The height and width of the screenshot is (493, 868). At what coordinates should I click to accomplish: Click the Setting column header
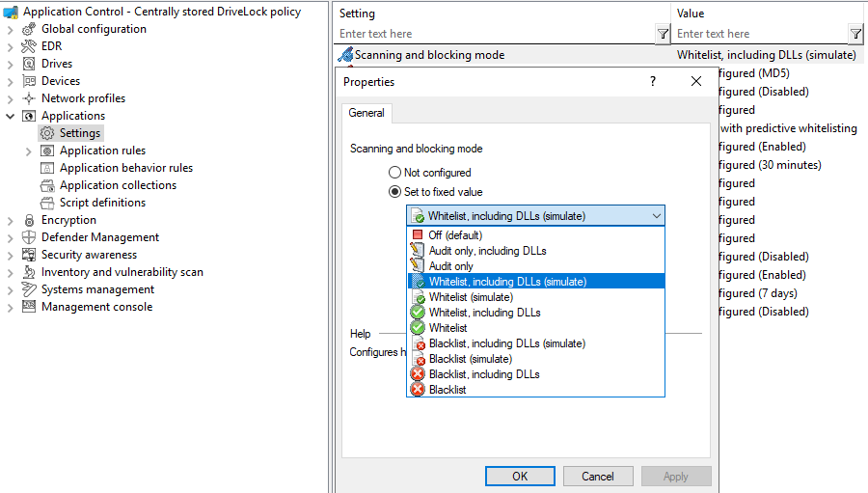pos(502,14)
